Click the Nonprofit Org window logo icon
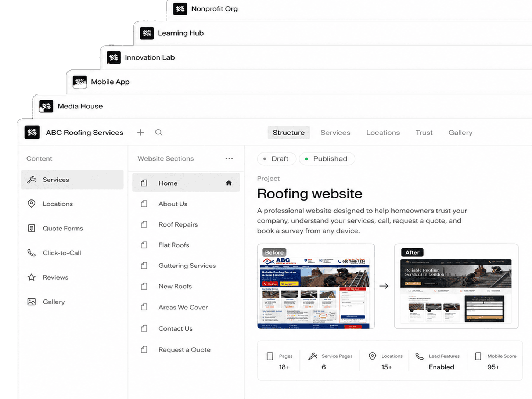The height and width of the screenshot is (399, 532). tap(180, 9)
